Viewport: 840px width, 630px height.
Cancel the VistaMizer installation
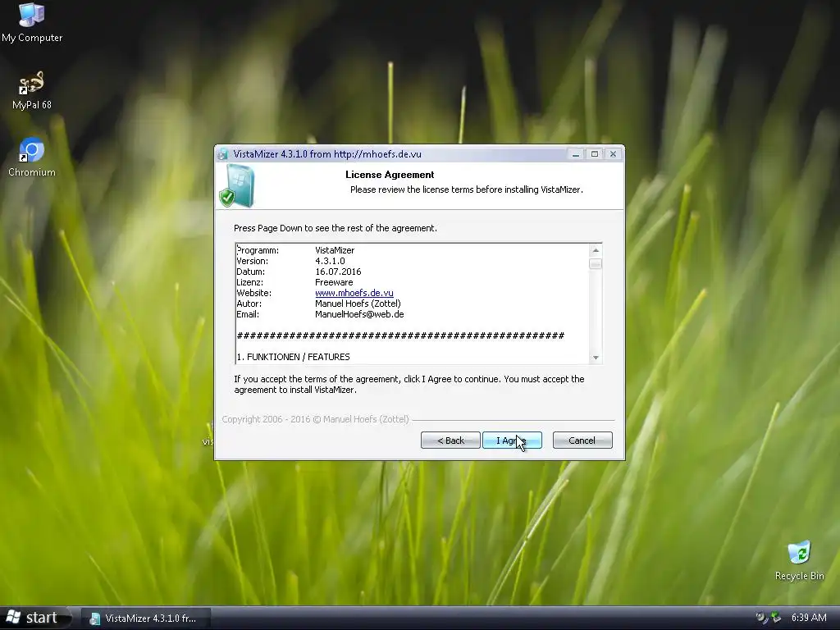(582, 441)
